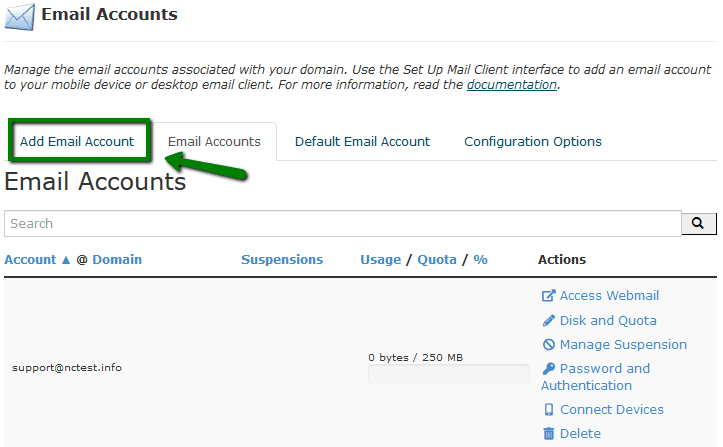Sort the list by Suspensions
723x447 pixels.
pyautogui.click(x=282, y=259)
